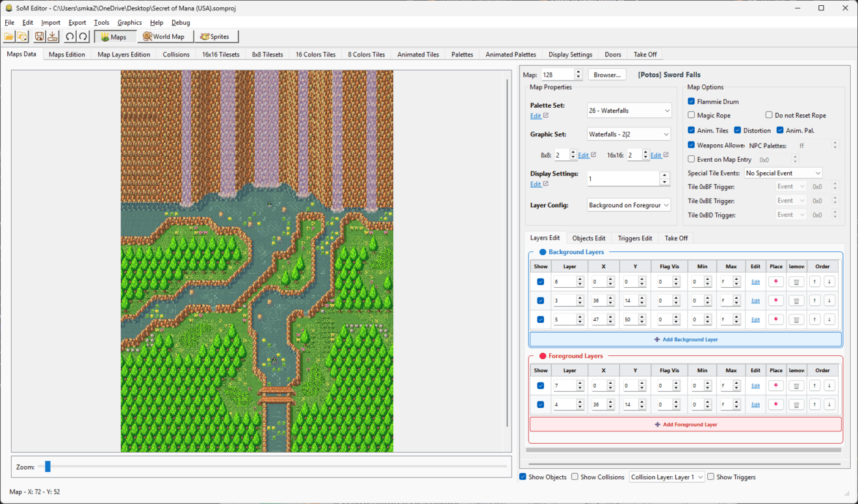The image size is (858, 504).
Task: Remove foreground layer 7 with trash icon
Action: click(796, 385)
